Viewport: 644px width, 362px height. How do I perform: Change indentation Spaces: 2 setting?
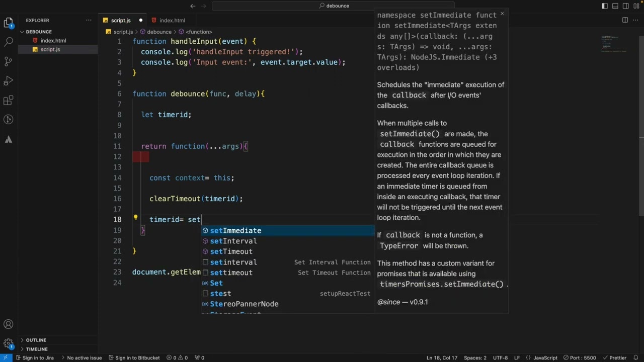coord(475,357)
